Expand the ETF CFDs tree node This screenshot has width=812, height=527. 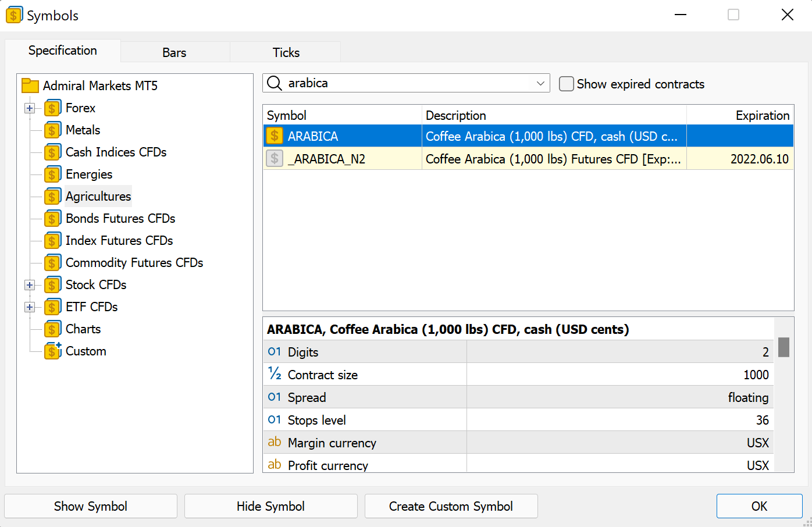click(30, 307)
